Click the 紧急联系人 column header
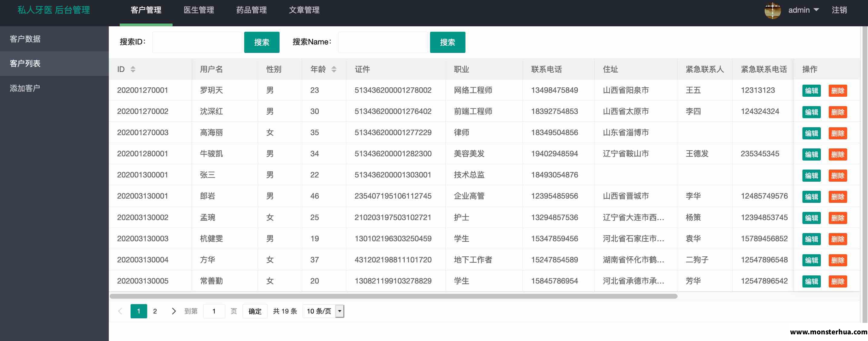868x341 pixels. coord(704,69)
